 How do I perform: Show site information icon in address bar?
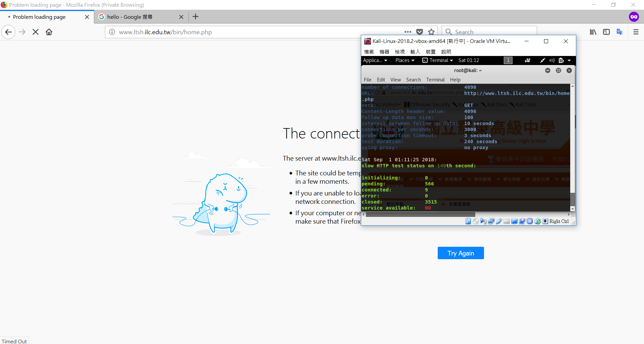(x=112, y=32)
